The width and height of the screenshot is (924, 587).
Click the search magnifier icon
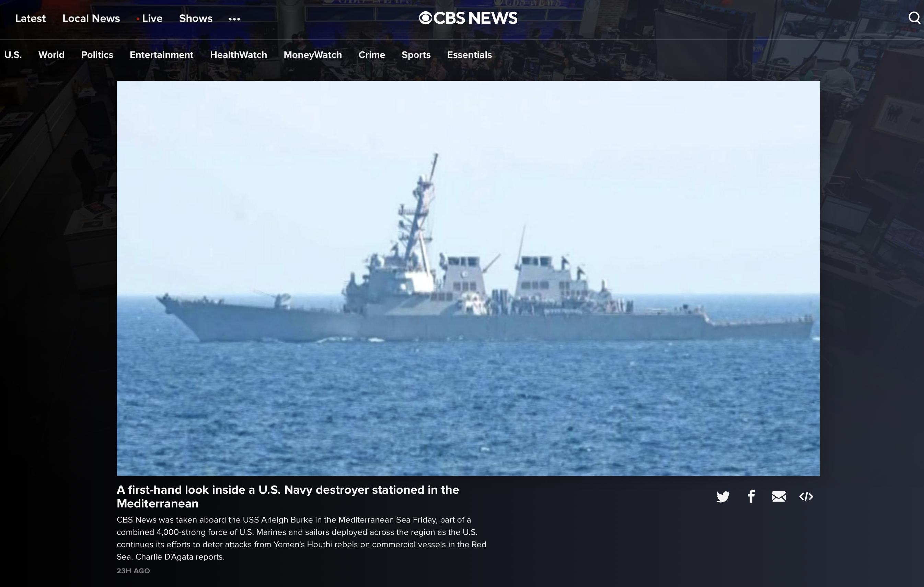point(914,17)
